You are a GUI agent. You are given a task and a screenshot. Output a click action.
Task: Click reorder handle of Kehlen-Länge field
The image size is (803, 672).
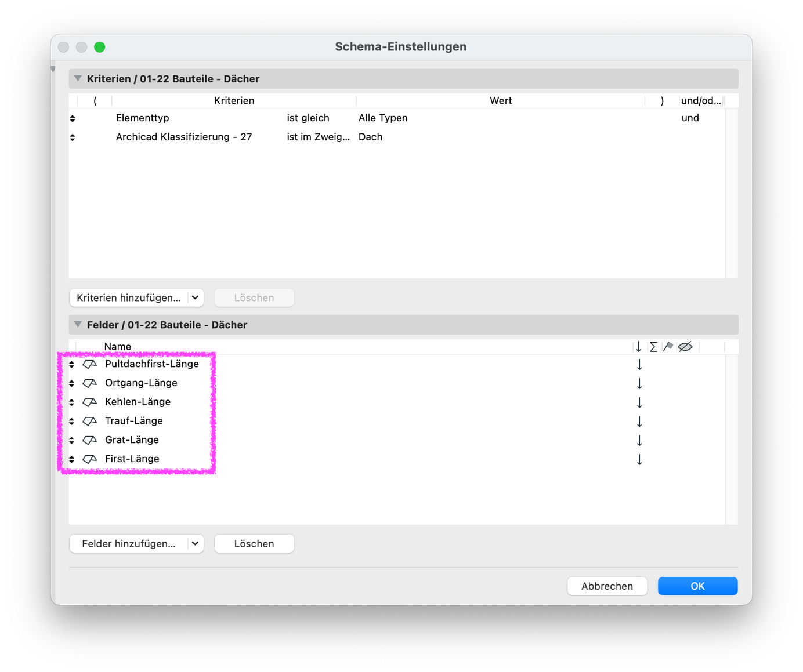72,402
